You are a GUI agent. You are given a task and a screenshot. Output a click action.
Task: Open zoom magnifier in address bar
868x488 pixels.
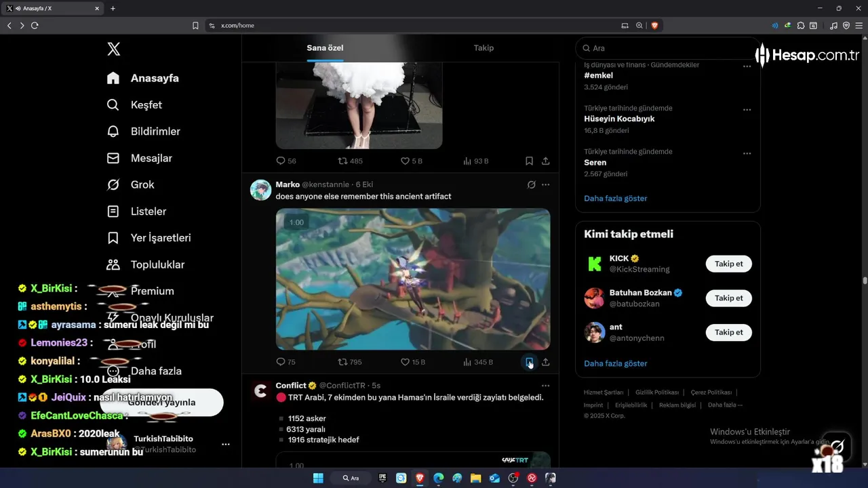[x=639, y=26]
